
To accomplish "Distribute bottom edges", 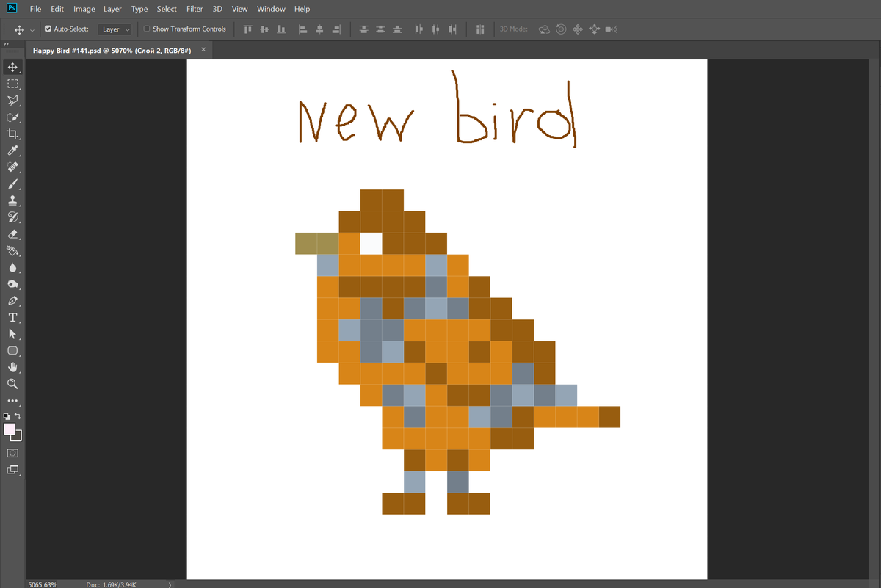I will tap(397, 29).
